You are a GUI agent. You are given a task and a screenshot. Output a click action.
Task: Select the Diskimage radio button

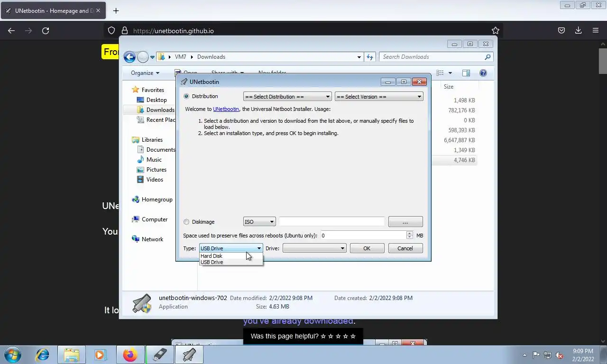pyautogui.click(x=186, y=222)
